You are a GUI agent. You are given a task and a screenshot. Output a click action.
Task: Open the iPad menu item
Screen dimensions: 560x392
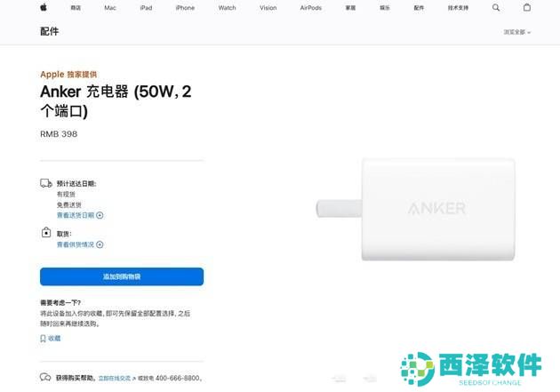(x=146, y=8)
